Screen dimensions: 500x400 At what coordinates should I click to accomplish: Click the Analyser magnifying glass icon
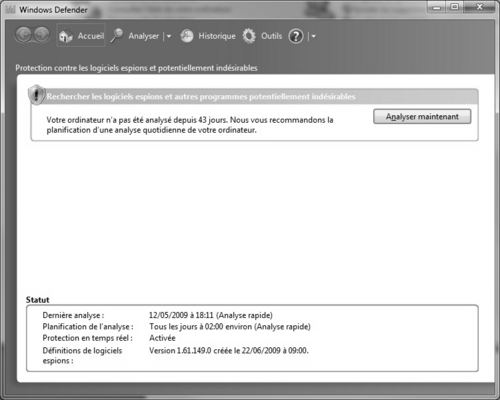[117, 35]
